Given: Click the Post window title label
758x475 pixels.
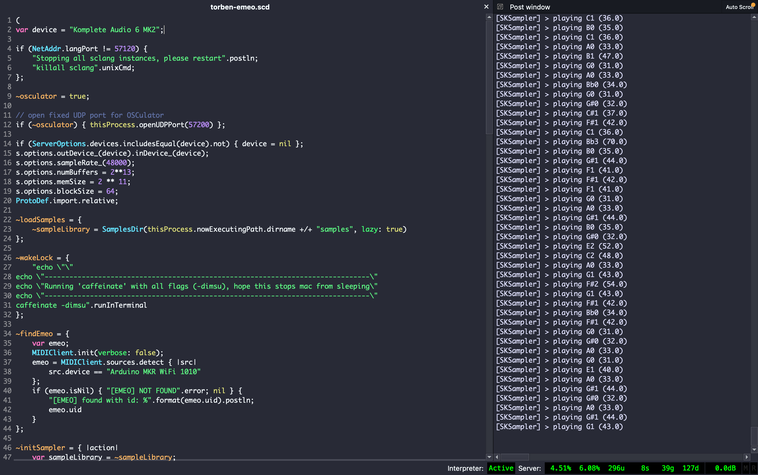Looking at the screenshot, I should (530, 6).
